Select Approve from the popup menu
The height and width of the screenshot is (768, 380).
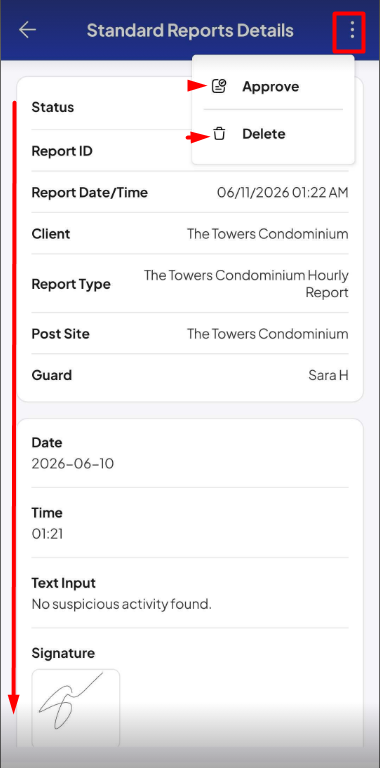(x=270, y=87)
